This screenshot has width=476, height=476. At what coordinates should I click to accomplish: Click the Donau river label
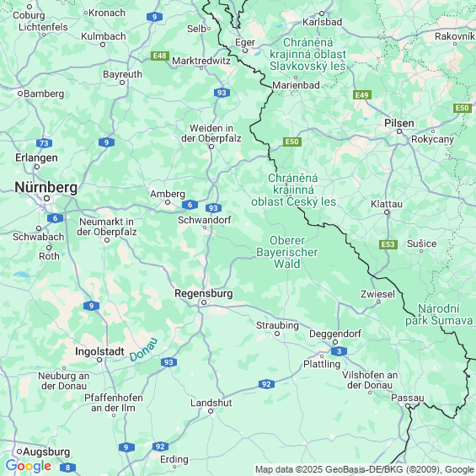coord(143,349)
